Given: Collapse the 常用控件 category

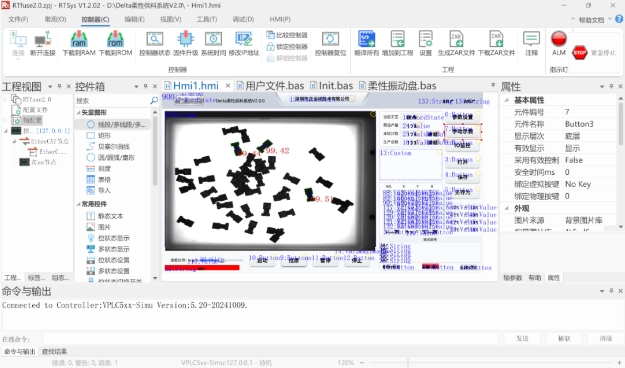Looking at the screenshot, I should click(79, 204).
